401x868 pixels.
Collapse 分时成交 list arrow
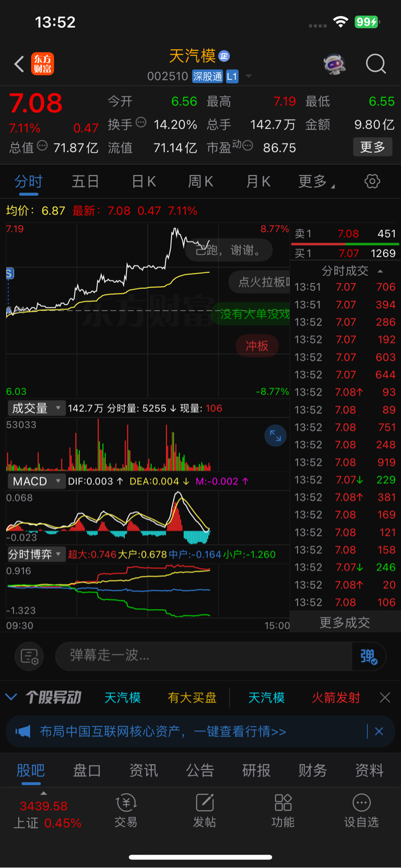[x=380, y=271]
